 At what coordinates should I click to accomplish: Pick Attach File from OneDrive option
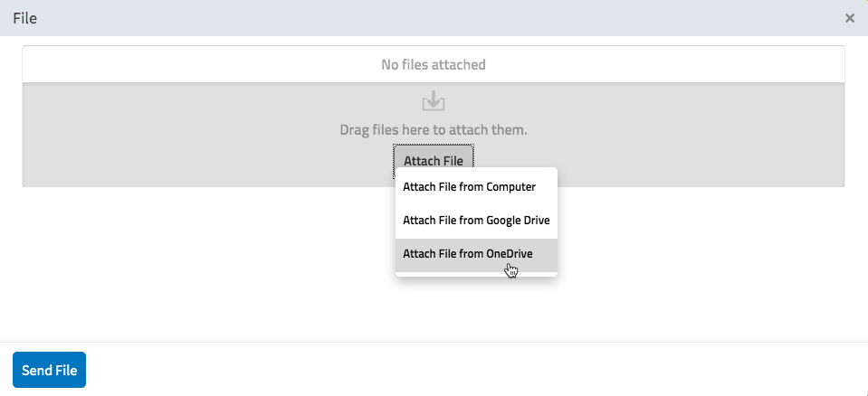(476, 255)
